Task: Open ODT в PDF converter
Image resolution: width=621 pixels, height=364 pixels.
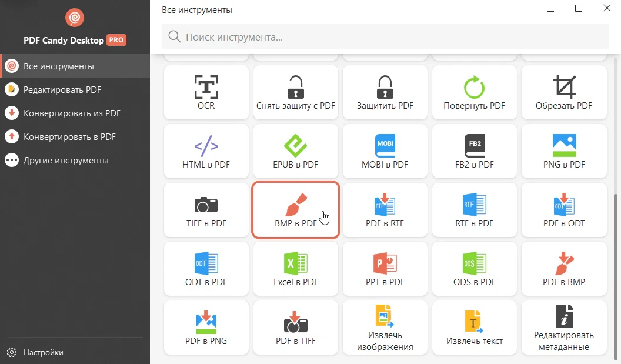Action: [206, 269]
